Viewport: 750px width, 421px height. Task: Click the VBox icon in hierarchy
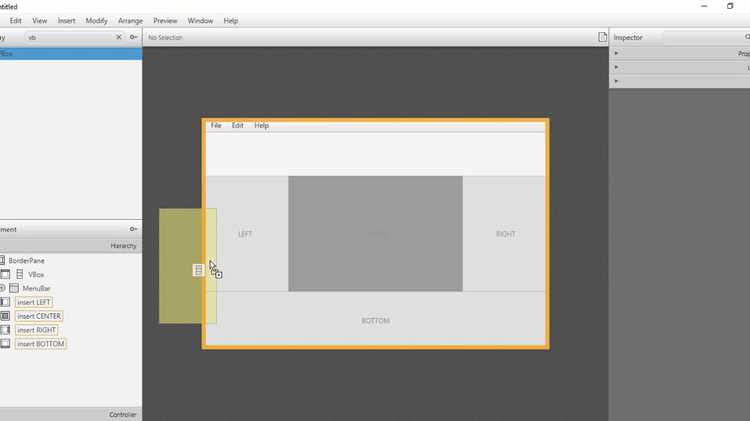(20, 274)
